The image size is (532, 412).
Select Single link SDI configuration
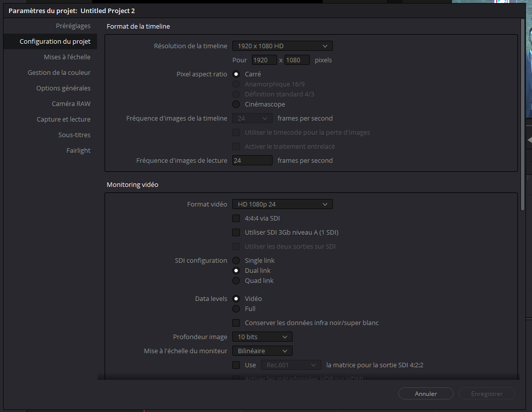click(x=236, y=261)
